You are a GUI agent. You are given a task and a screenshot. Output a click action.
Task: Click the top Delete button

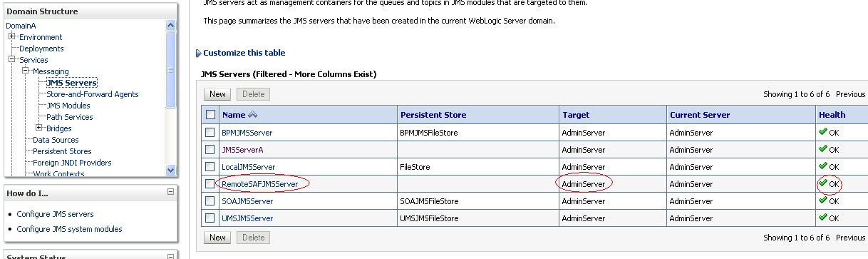tap(254, 94)
